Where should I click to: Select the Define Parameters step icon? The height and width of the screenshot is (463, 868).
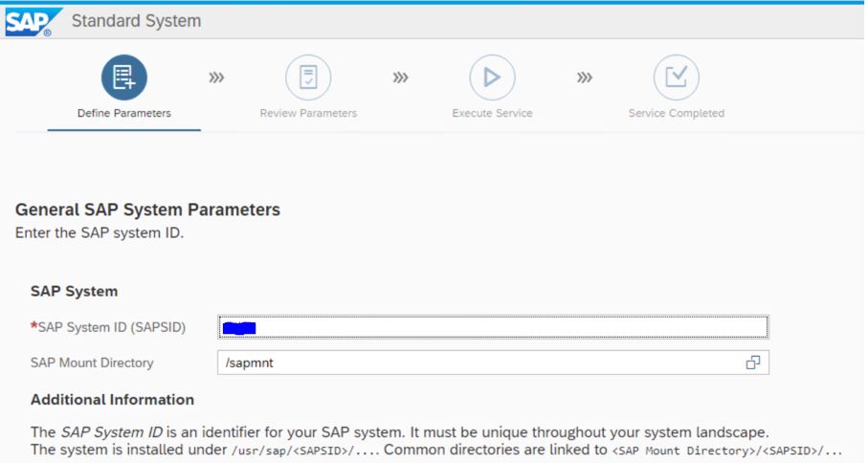[124, 77]
